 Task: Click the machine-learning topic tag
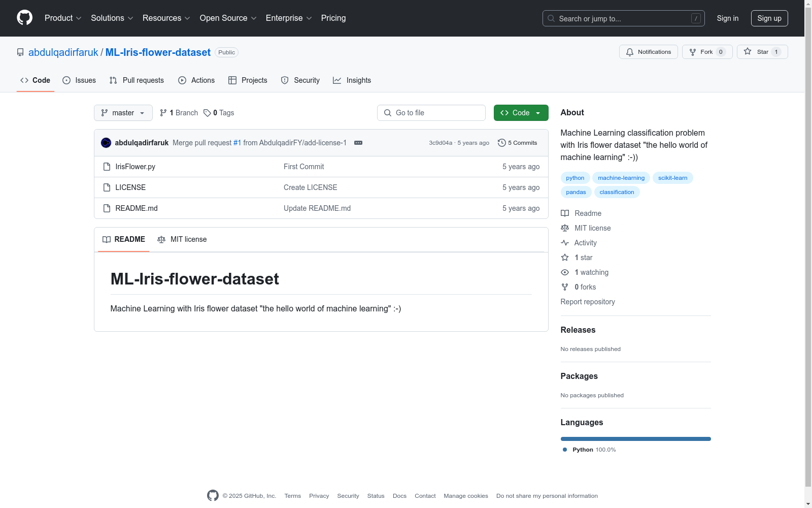click(621, 178)
